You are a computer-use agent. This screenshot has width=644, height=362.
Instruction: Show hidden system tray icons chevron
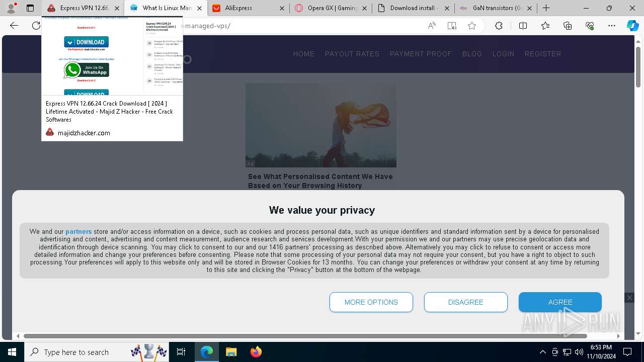pyautogui.click(x=542, y=352)
